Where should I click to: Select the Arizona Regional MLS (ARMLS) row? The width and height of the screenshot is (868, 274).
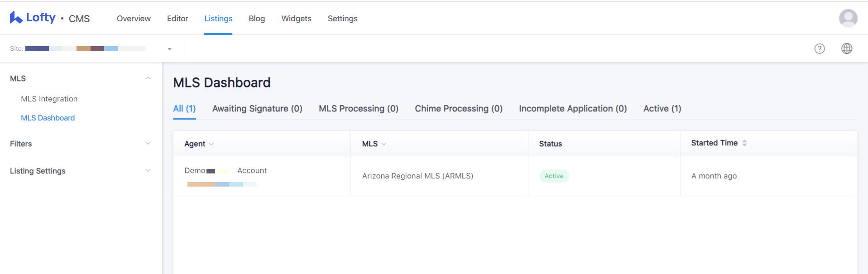pos(515,176)
